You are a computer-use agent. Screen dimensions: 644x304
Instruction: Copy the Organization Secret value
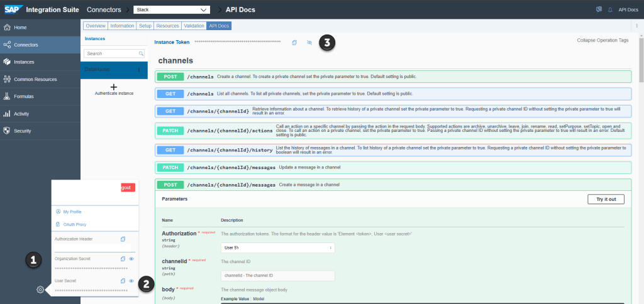pos(123,258)
